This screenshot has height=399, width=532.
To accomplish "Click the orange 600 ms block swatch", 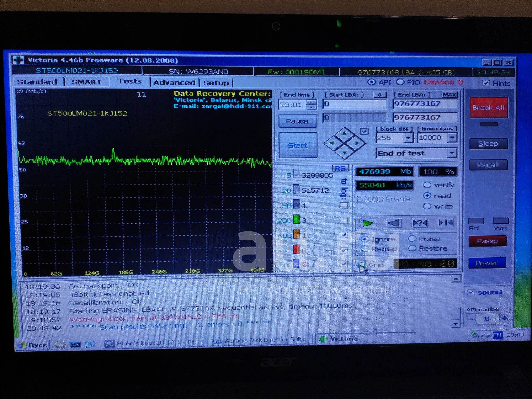I will 296,234.
